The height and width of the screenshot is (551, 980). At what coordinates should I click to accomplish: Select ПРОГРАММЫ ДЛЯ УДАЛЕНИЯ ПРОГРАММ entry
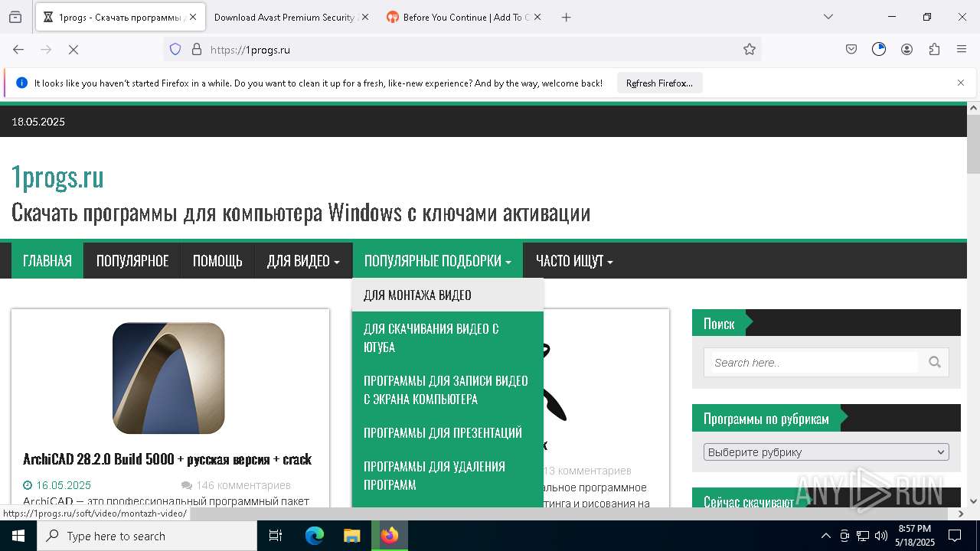(x=448, y=475)
